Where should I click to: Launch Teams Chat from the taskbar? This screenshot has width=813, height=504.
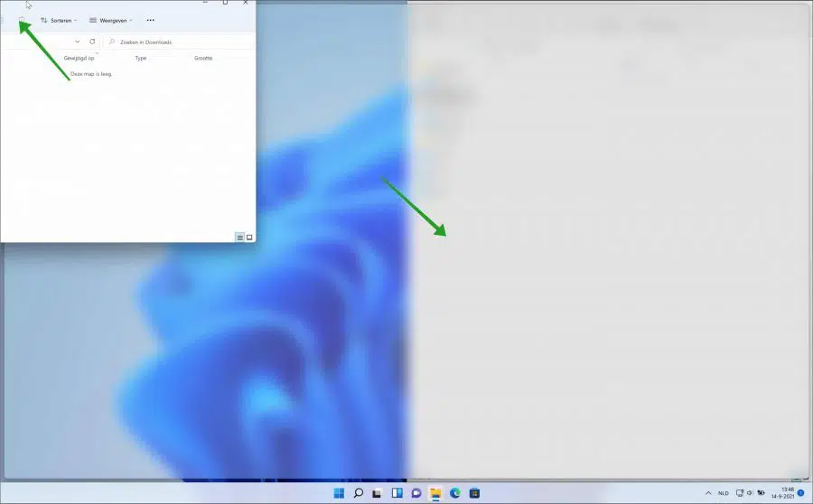[416, 493]
